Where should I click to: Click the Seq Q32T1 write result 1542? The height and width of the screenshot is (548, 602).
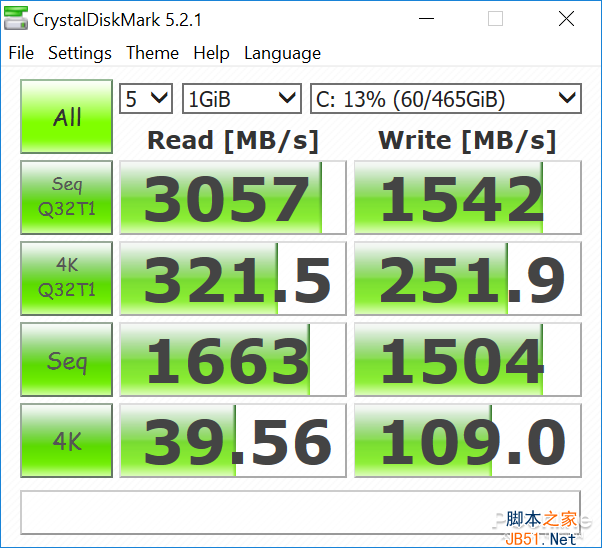pyautogui.click(x=468, y=197)
